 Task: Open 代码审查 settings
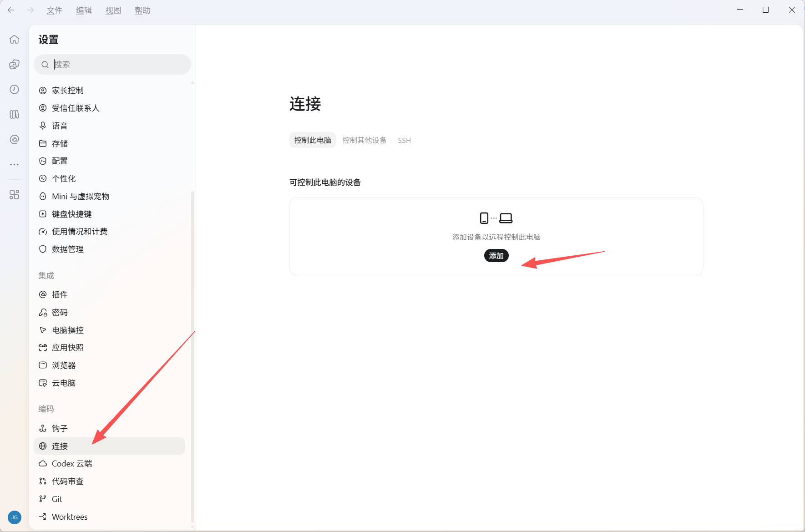pos(109,481)
